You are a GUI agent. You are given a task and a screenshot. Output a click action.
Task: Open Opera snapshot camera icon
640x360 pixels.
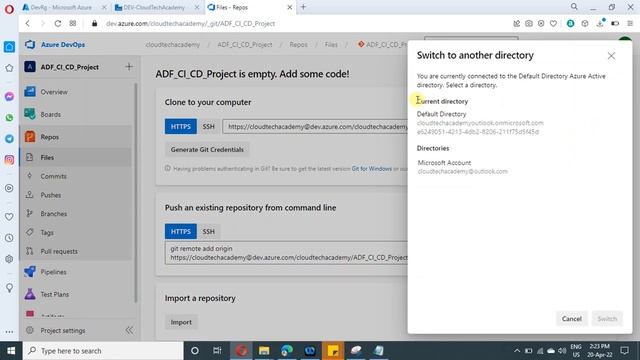coord(529,24)
